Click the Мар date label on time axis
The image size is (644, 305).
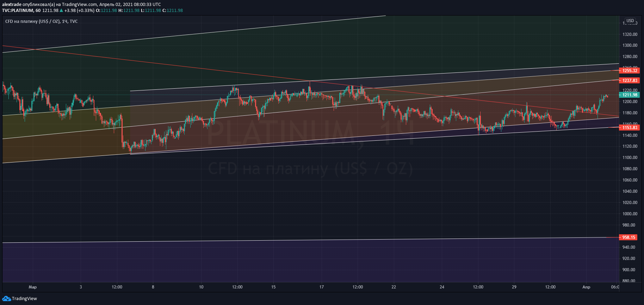pos(33,287)
